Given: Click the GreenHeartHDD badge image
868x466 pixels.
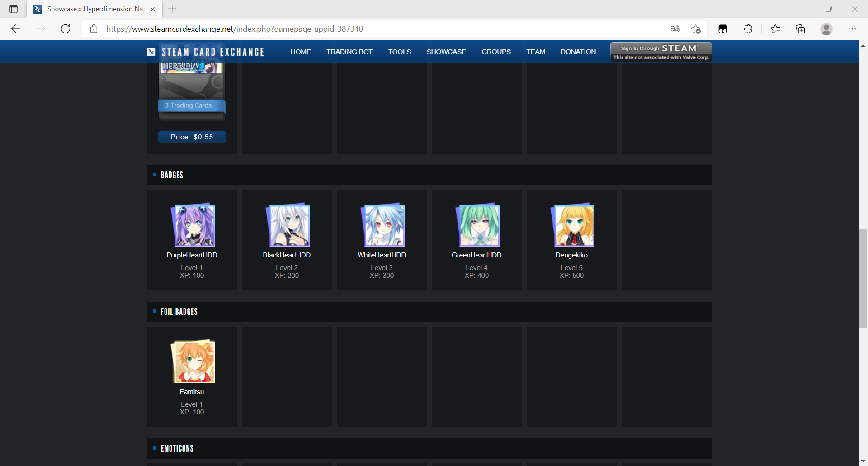Looking at the screenshot, I should [x=477, y=225].
